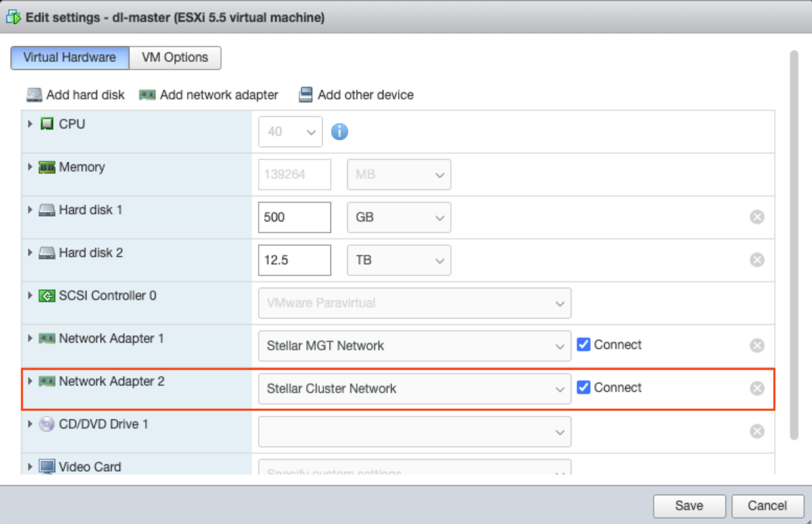
Task: Click the blue CPU info icon
Action: (339, 132)
